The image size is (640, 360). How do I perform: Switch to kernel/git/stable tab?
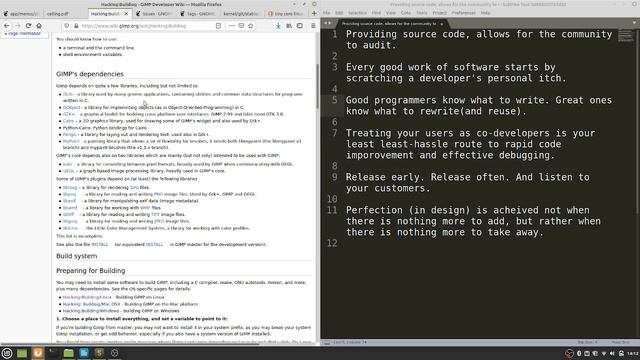pyautogui.click(x=242, y=13)
